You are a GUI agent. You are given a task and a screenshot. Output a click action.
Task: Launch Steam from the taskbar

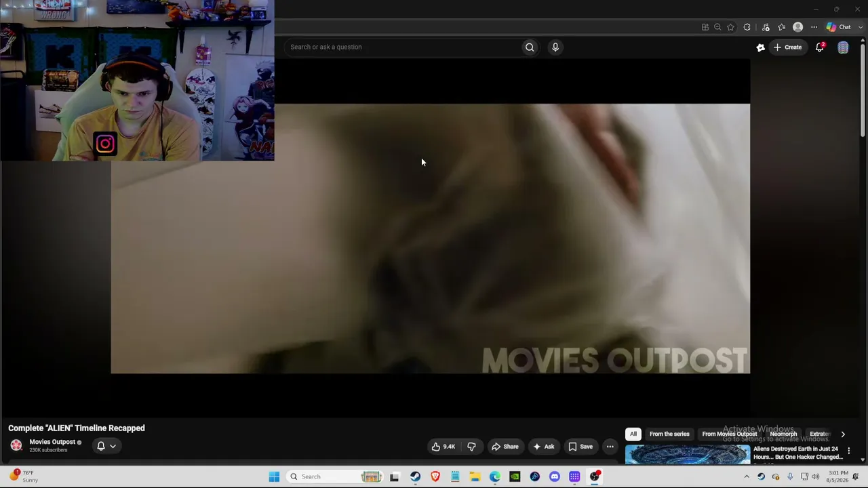coord(415,476)
